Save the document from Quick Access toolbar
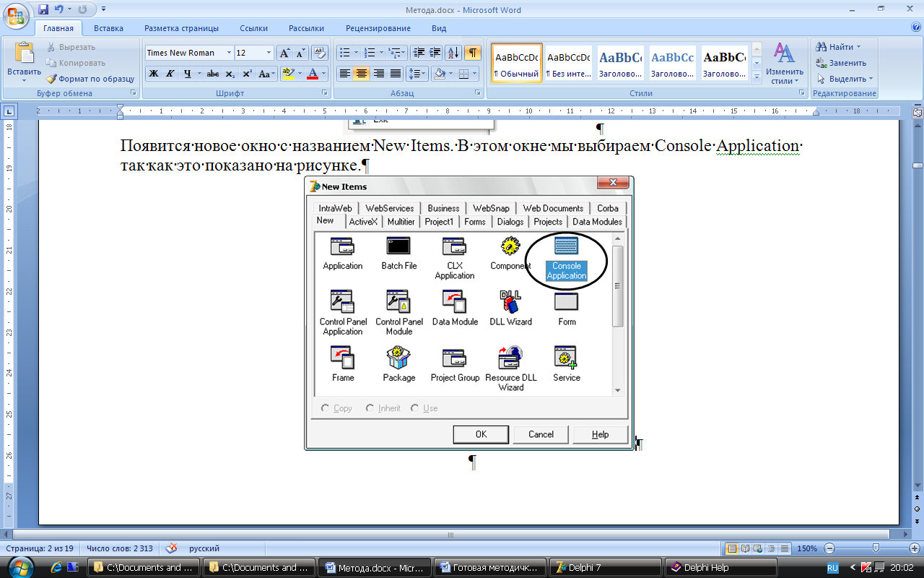Viewport: 924px width, 578px height. (43, 9)
